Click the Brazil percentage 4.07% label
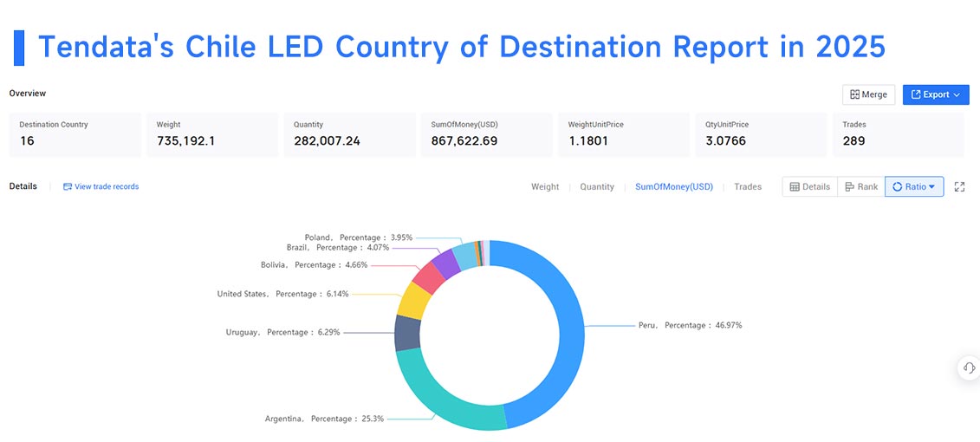This screenshot has height=442, width=980. tap(338, 247)
